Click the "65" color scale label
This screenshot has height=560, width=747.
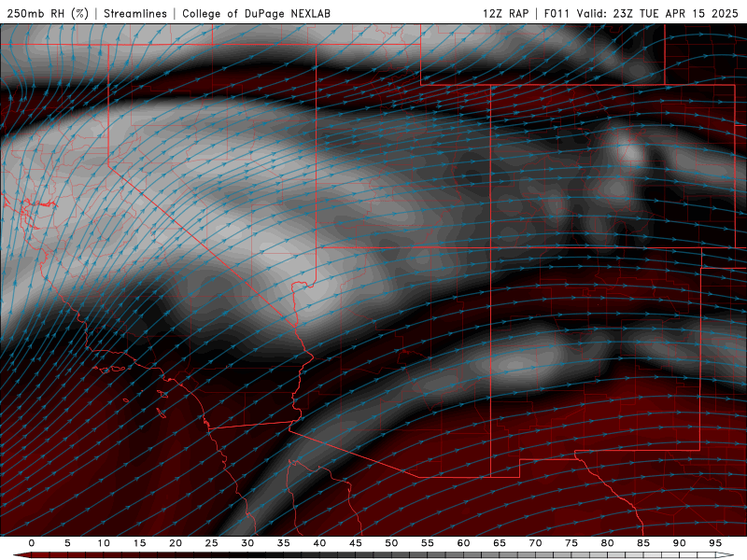click(x=500, y=543)
